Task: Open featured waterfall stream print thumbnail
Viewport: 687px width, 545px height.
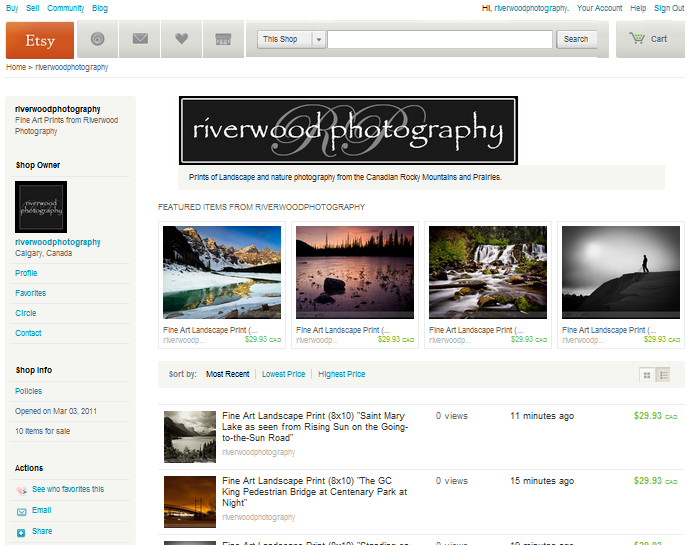Action: (488, 272)
